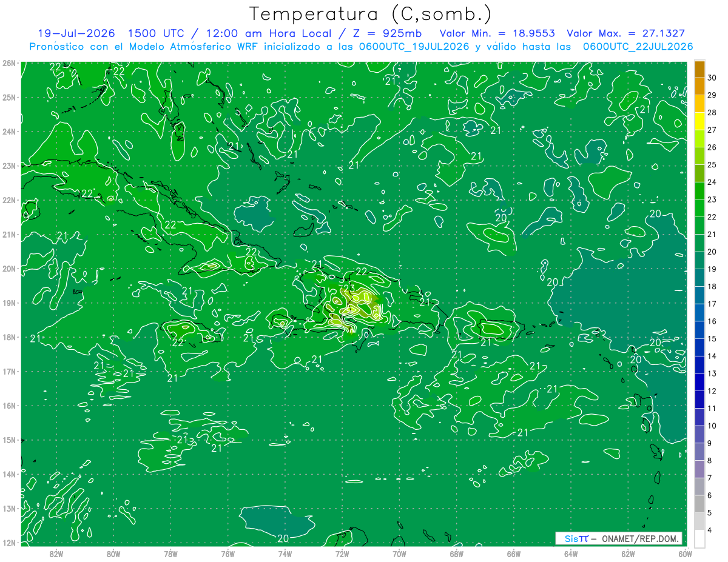Click the '70W' longitude axis label

coord(399,554)
